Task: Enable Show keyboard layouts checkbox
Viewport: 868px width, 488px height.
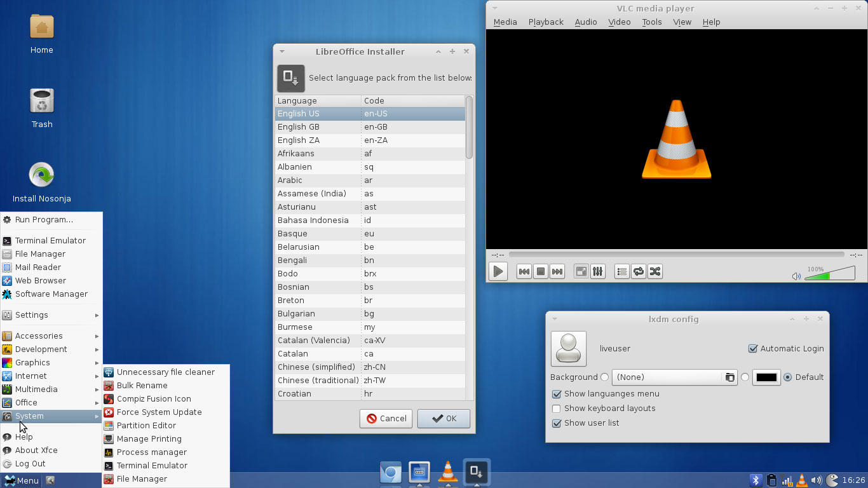Action: tap(557, 409)
